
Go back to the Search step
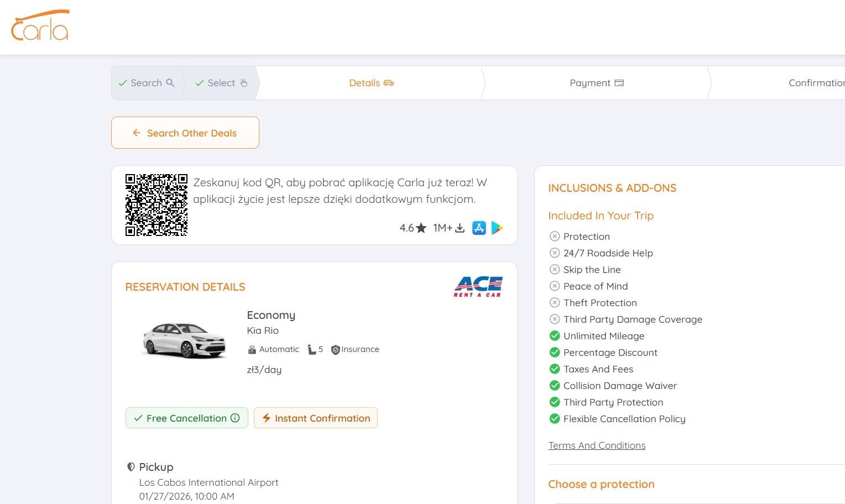[x=147, y=83]
